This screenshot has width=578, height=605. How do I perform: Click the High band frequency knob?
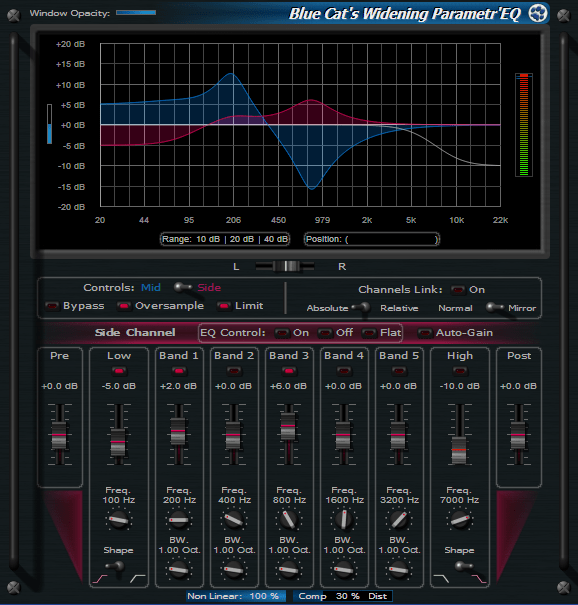(x=460, y=520)
